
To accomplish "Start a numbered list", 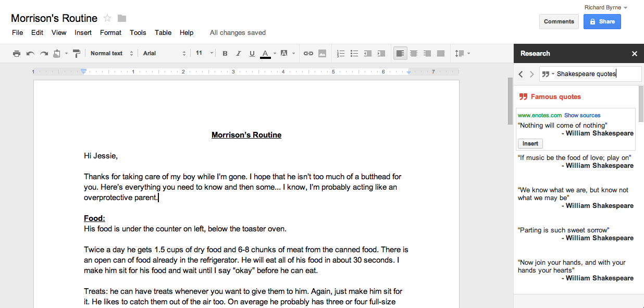I will [x=341, y=53].
